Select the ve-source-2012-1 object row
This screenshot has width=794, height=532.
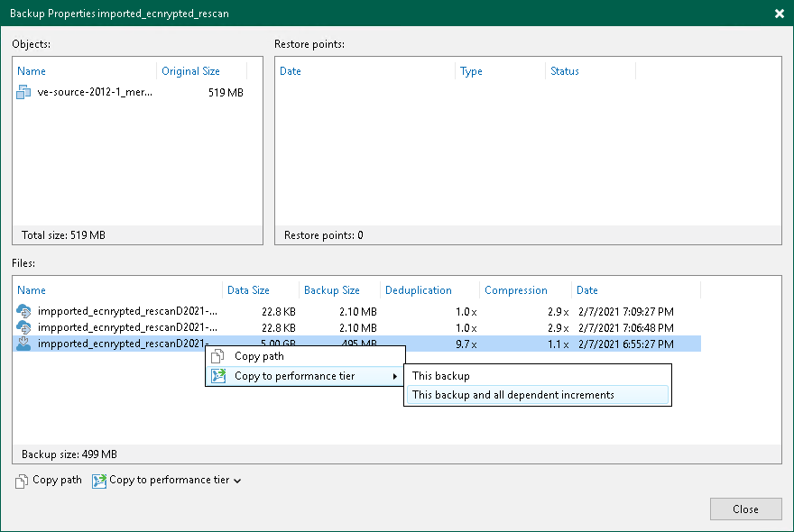pos(95,93)
